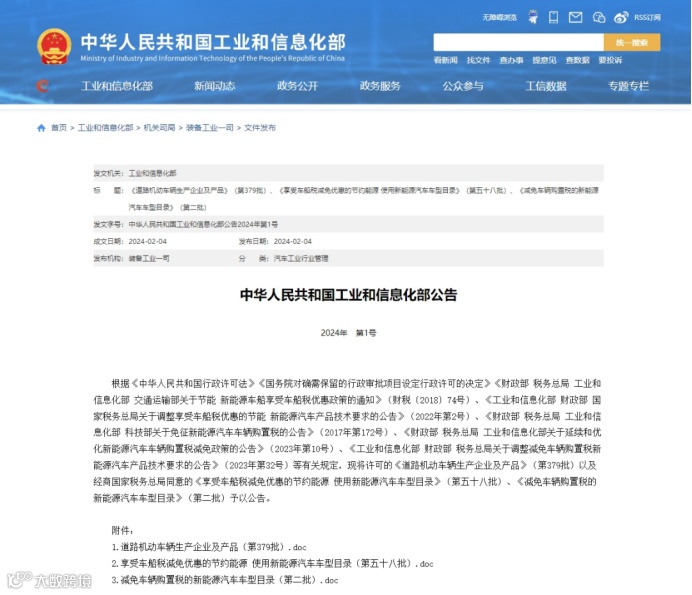Click 装备工业一司 in breadcrumb
The height and width of the screenshot is (595, 692).
point(209,128)
